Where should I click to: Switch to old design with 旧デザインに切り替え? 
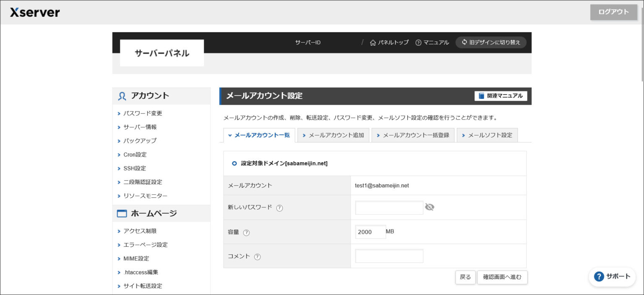click(x=491, y=42)
